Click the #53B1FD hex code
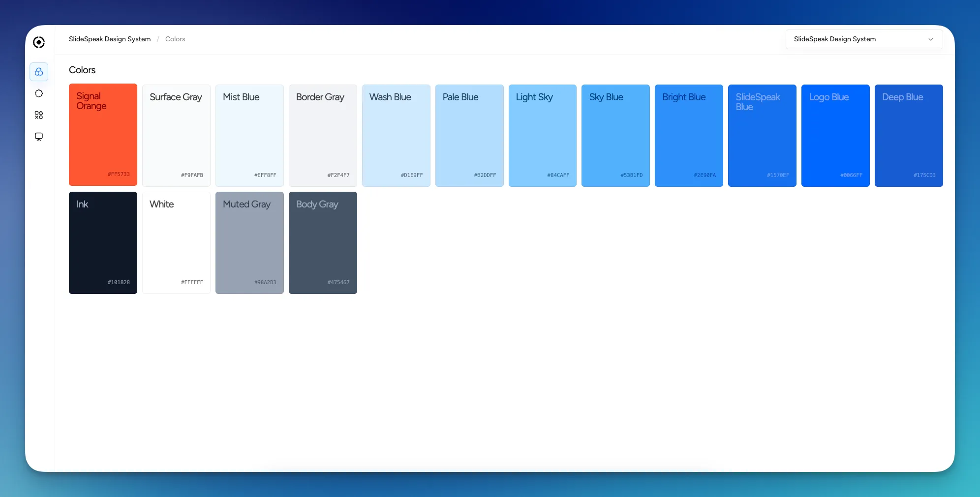The height and width of the screenshot is (497, 980). coord(632,175)
